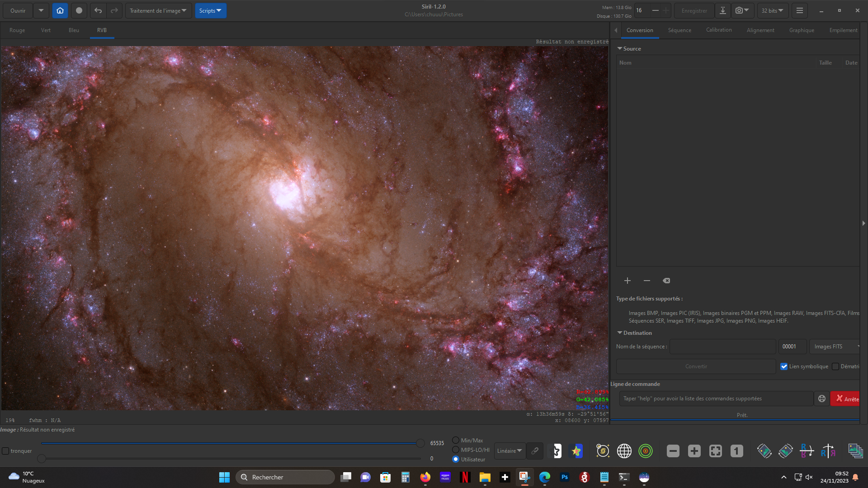The width and height of the screenshot is (868, 488).
Task: Collapse the Source section
Action: pos(620,48)
